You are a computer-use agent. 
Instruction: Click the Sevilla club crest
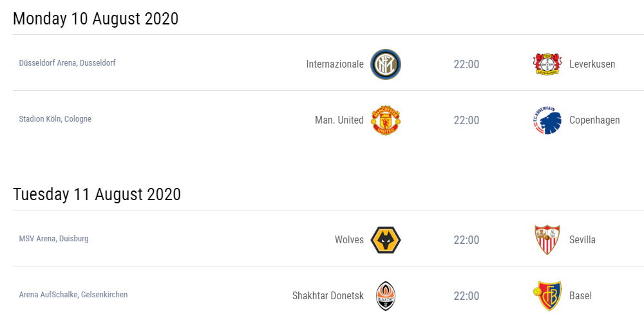point(547,240)
